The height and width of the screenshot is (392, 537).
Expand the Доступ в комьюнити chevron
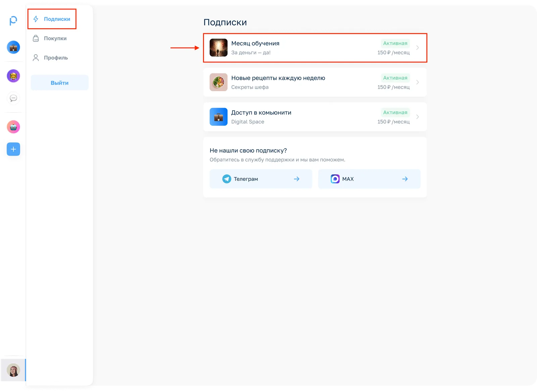coord(418,117)
